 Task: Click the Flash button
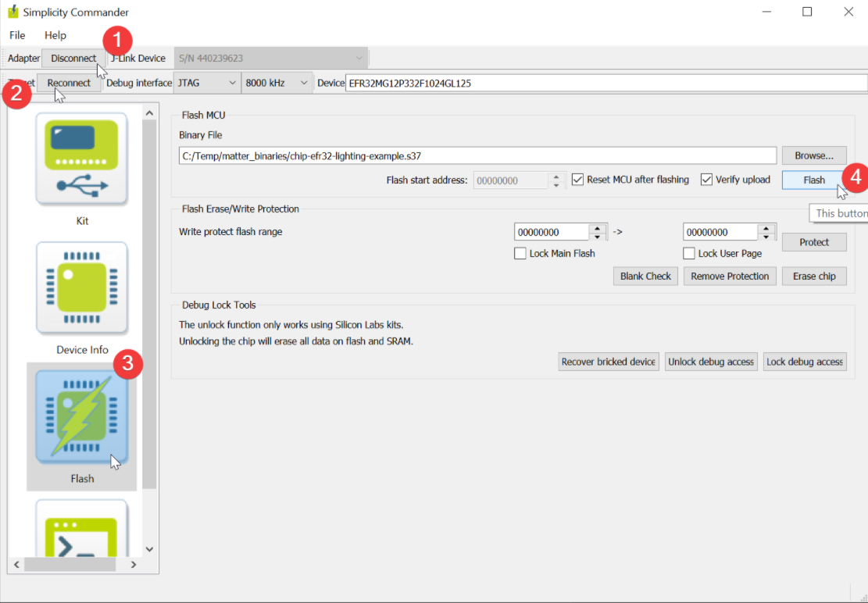pyautogui.click(x=814, y=180)
